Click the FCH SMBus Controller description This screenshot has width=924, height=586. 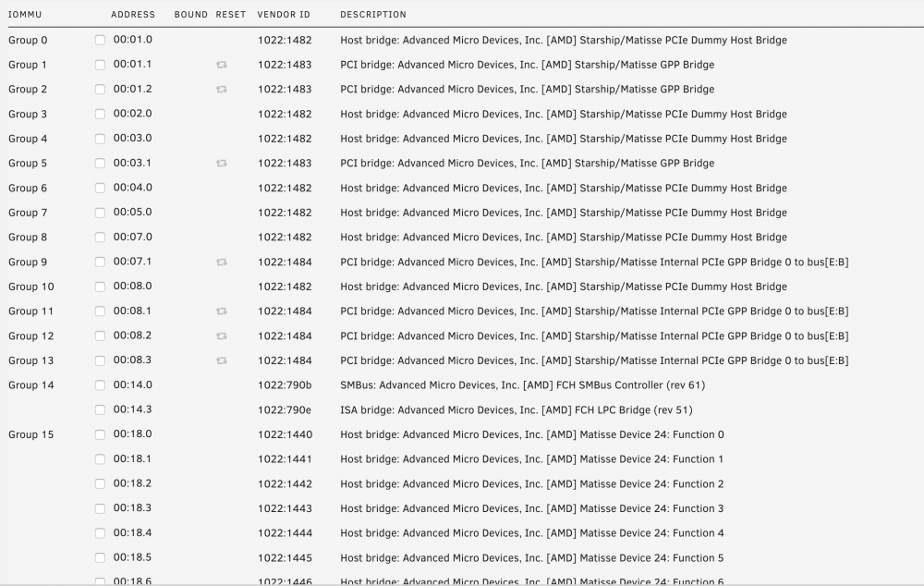pos(523,385)
